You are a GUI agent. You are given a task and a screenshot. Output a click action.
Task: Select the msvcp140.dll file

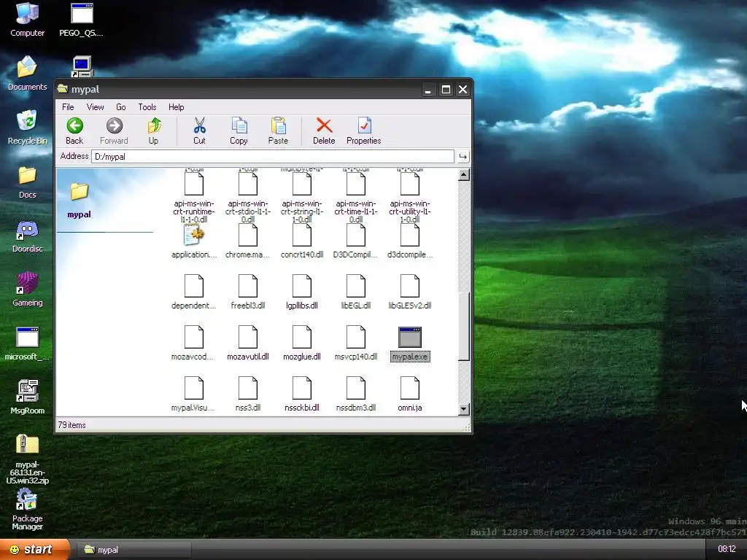pos(356,343)
